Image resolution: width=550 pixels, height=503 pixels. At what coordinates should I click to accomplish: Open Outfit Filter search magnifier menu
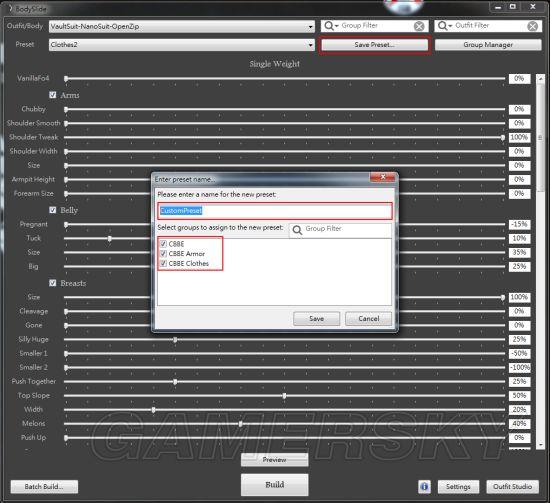[x=445, y=26]
